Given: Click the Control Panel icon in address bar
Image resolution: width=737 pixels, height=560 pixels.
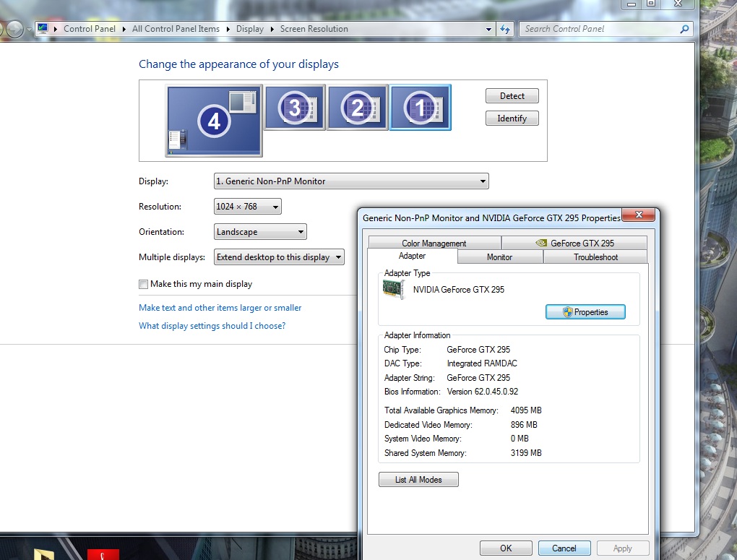Looking at the screenshot, I should pyautogui.click(x=43, y=28).
